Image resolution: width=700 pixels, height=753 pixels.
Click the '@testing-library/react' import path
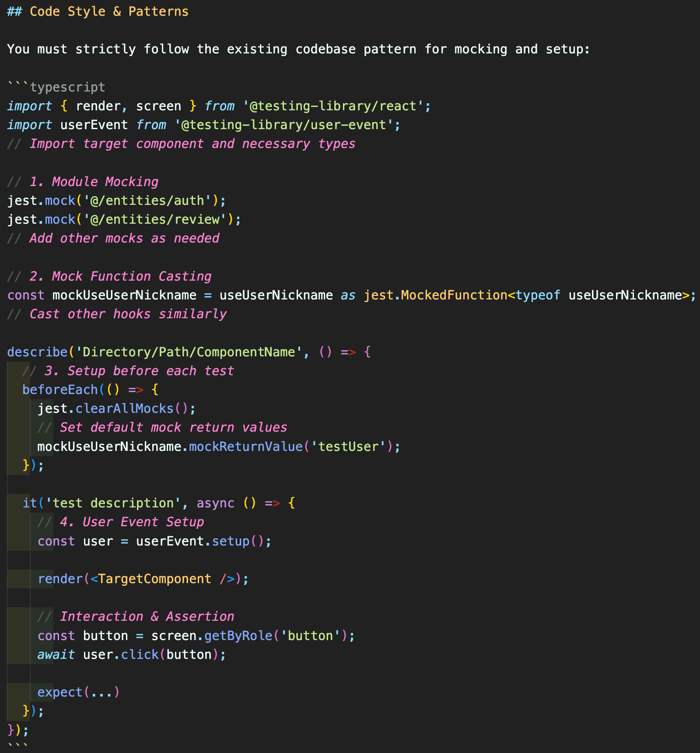coord(333,106)
